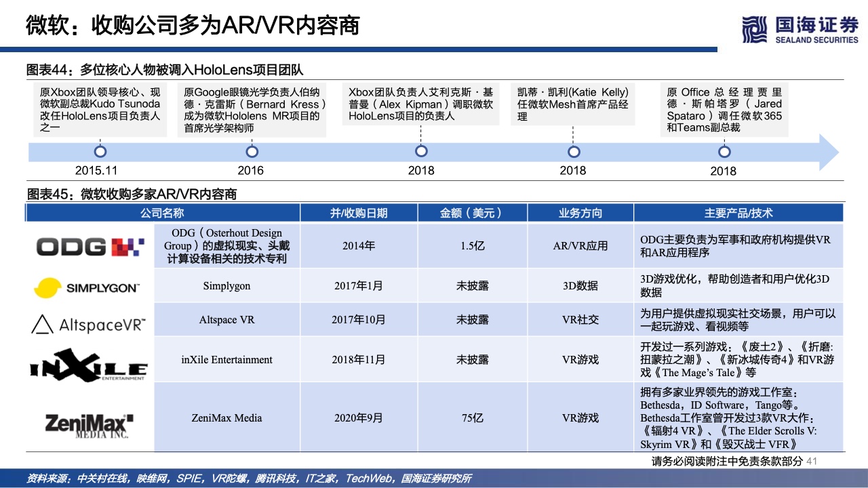Select the ZeniMax Media name cell

(227, 418)
